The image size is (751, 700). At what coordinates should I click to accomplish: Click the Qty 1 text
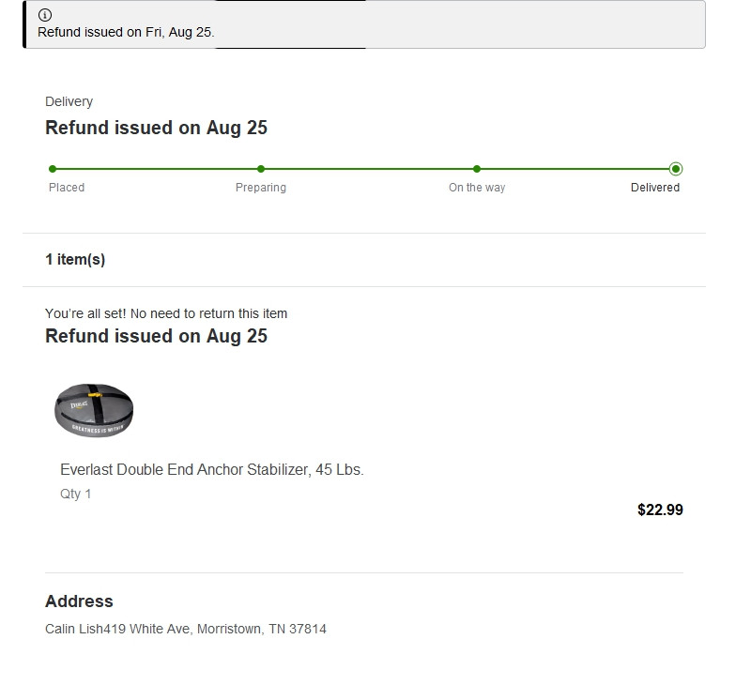pos(76,494)
